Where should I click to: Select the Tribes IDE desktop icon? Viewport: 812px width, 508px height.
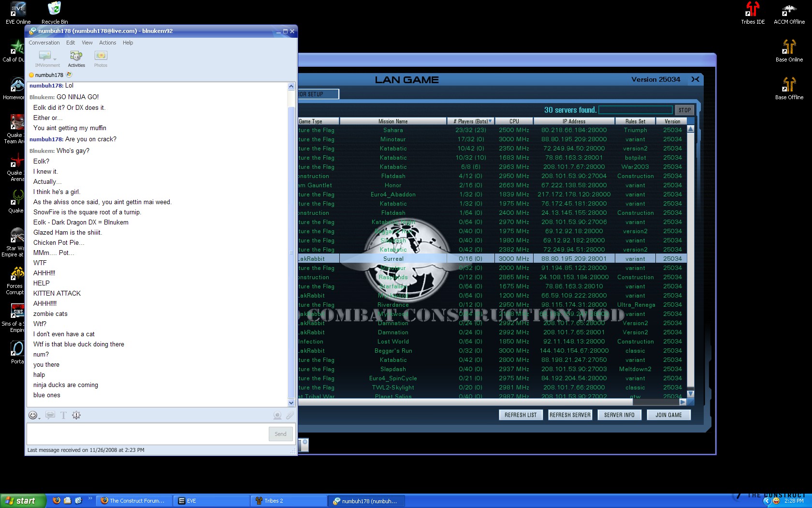click(753, 13)
